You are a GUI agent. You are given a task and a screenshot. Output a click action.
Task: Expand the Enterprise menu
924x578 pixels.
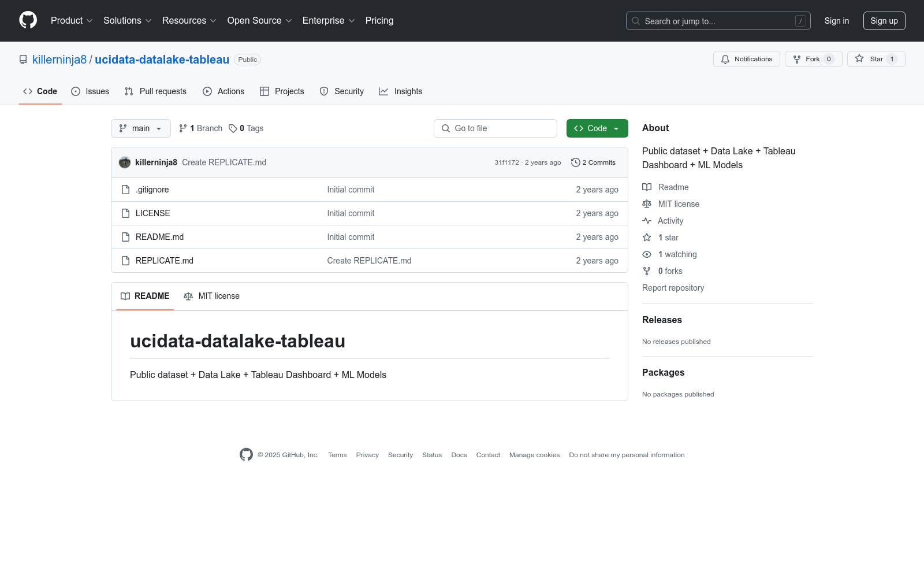[329, 21]
